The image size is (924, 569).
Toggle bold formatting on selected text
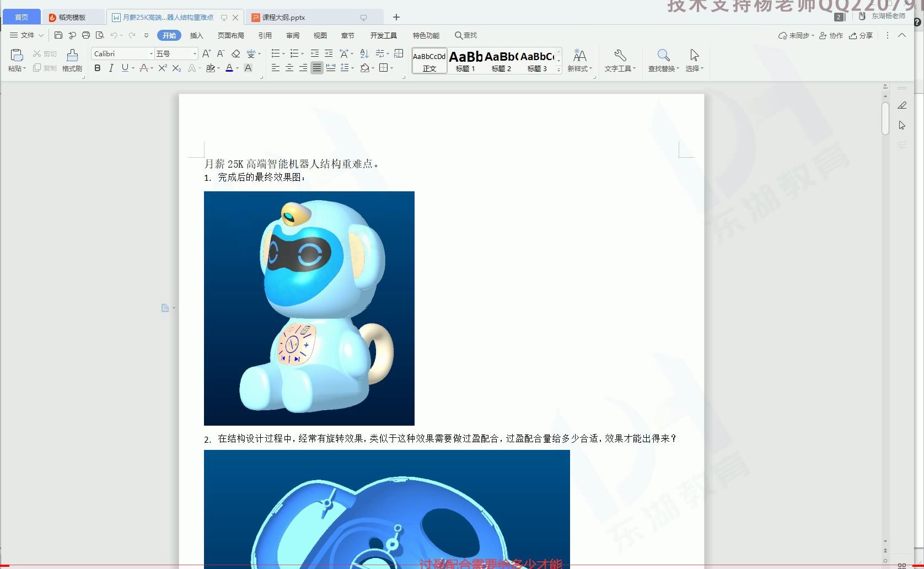(x=97, y=68)
